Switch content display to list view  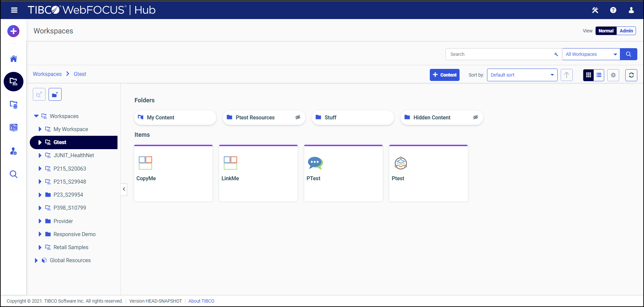coord(599,75)
